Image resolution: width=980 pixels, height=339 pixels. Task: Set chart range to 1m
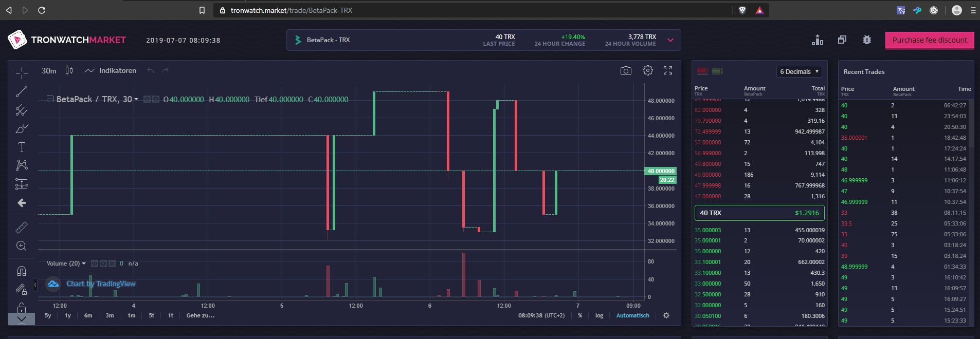point(132,315)
